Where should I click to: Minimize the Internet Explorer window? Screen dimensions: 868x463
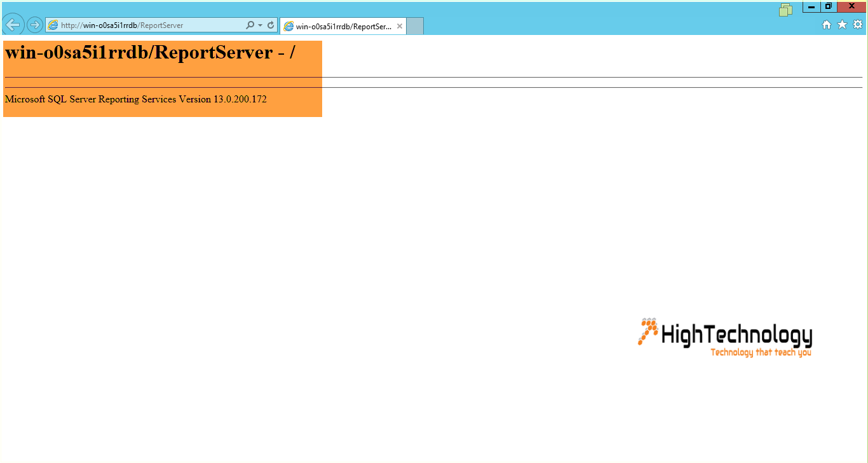click(x=811, y=6)
